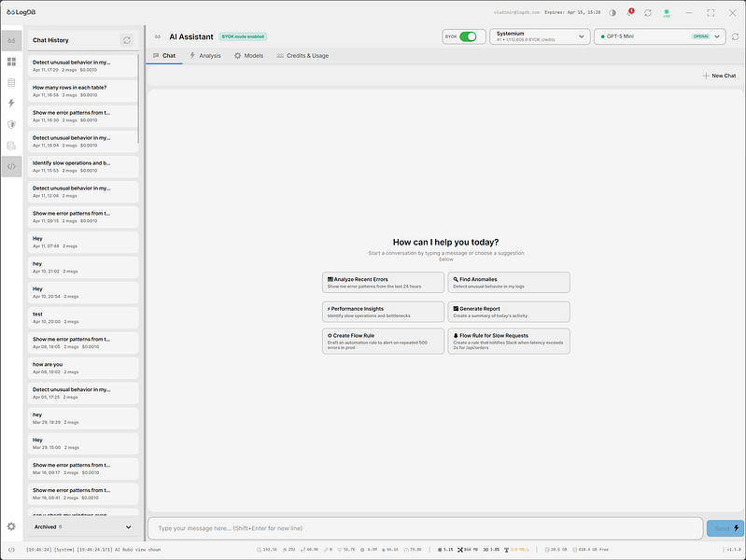Image resolution: width=746 pixels, height=560 pixels.
Task: Click the owl icon beside AI Assistant title
Action: pyautogui.click(x=158, y=36)
